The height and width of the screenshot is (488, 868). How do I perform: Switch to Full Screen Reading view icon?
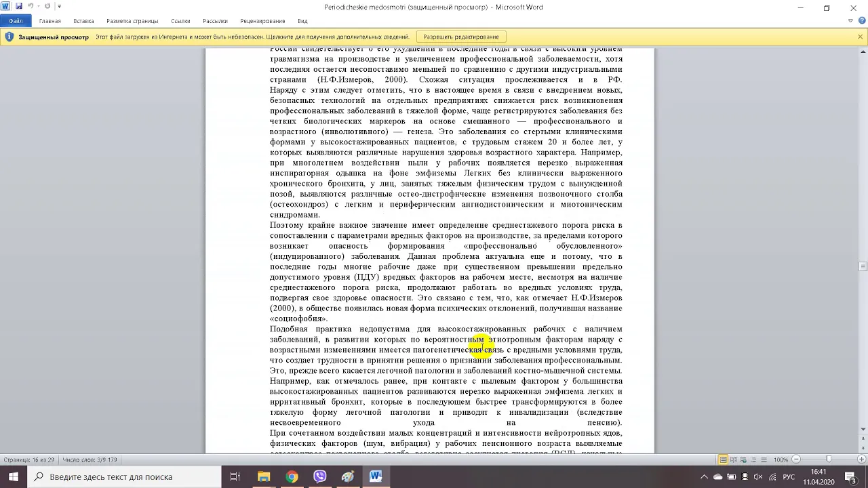point(734,460)
